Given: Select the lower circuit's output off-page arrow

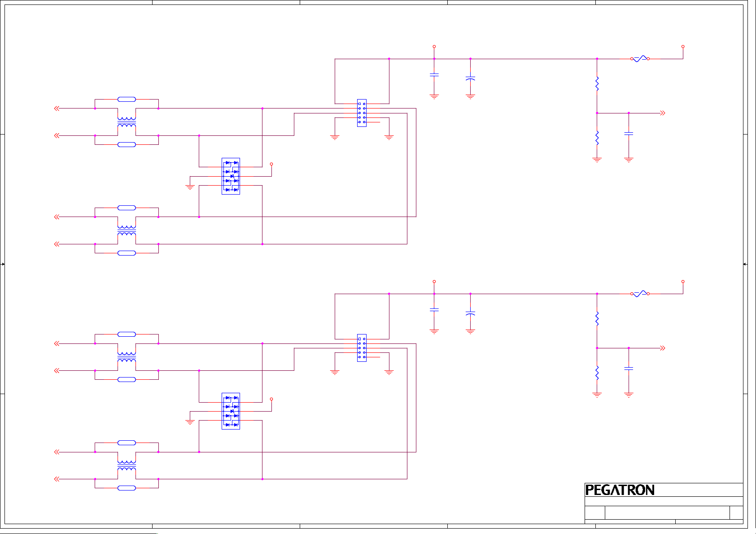Looking at the screenshot, I should (663, 348).
